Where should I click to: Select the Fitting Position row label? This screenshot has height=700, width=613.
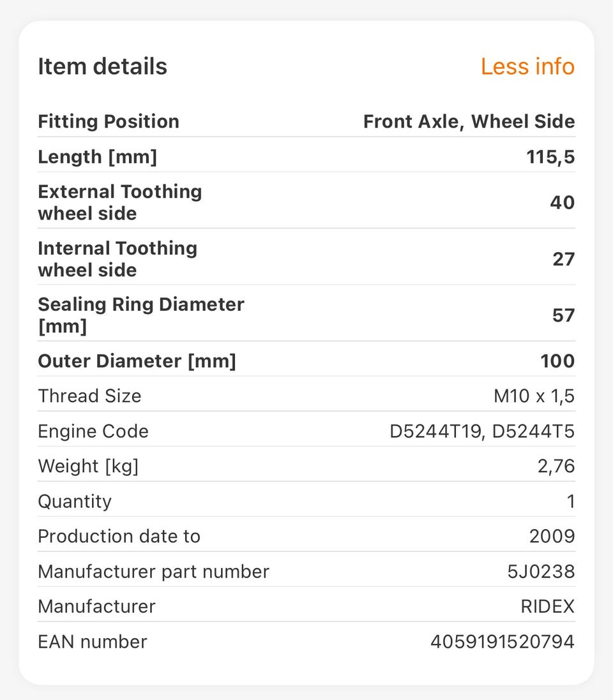(109, 121)
